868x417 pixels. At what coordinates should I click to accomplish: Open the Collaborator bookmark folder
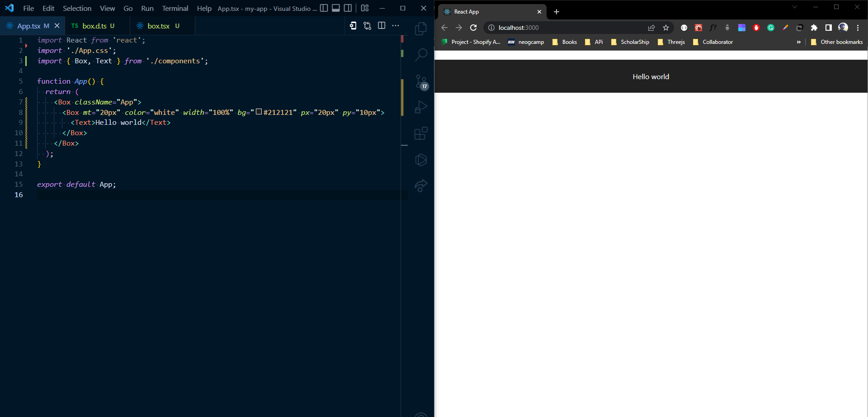pos(713,42)
